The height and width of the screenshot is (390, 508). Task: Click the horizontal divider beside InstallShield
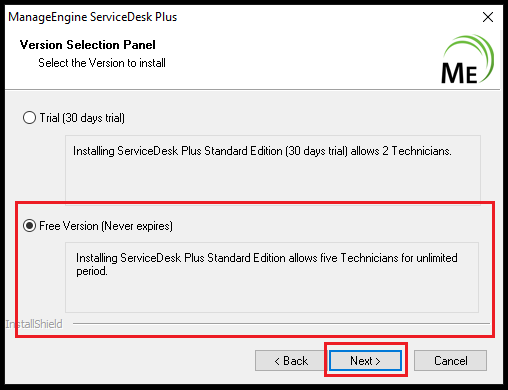click(281, 323)
